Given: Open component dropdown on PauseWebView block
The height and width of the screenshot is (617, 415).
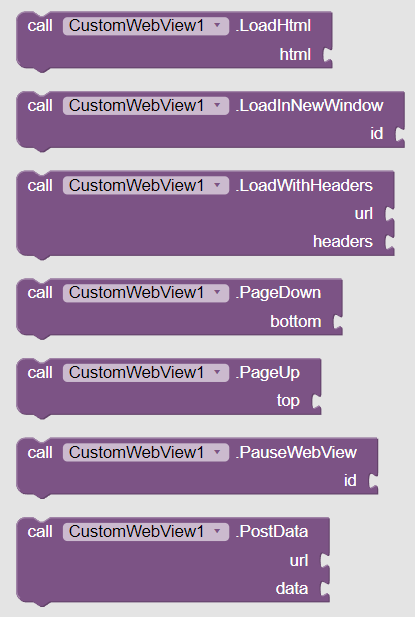Looking at the screenshot, I should coord(146,453).
